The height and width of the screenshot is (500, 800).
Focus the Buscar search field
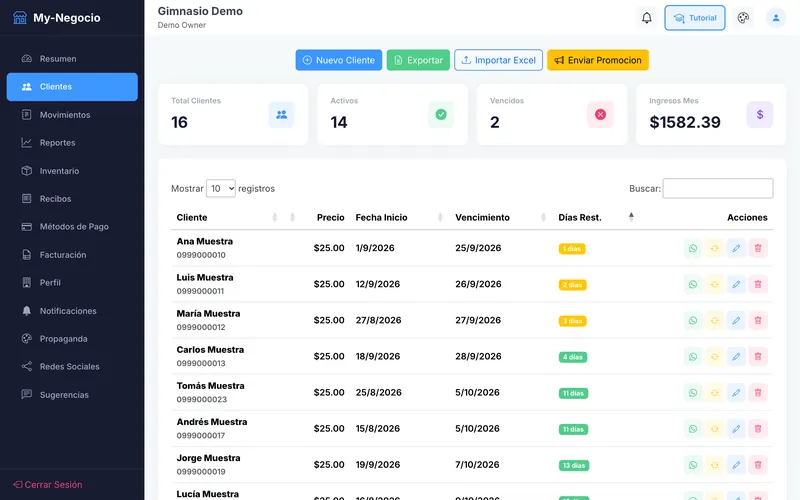[x=718, y=188]
